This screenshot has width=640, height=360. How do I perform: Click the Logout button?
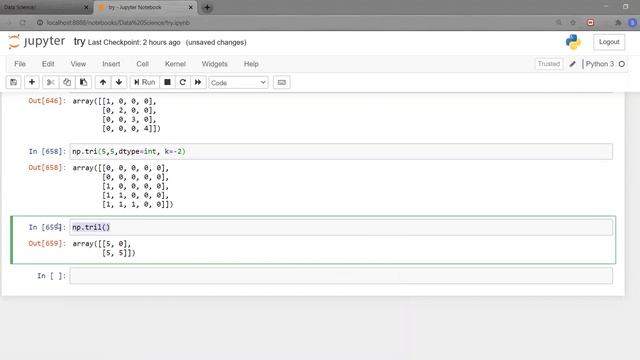(x=609, y=42)
